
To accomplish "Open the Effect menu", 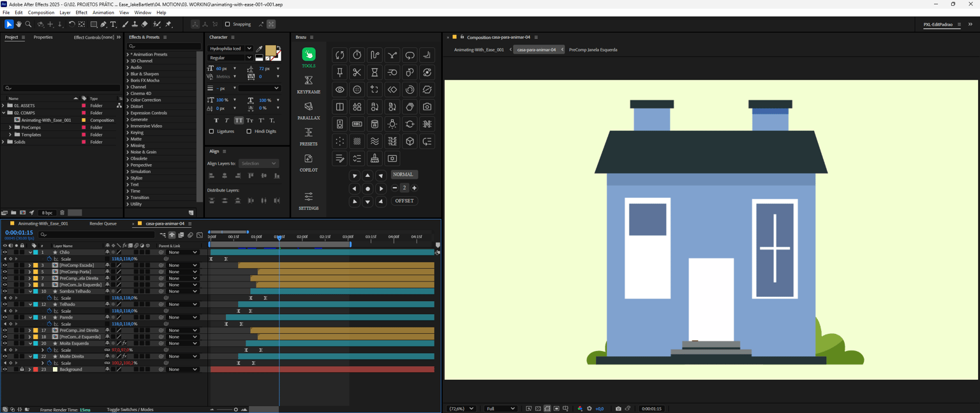I will tap(81, 12).
